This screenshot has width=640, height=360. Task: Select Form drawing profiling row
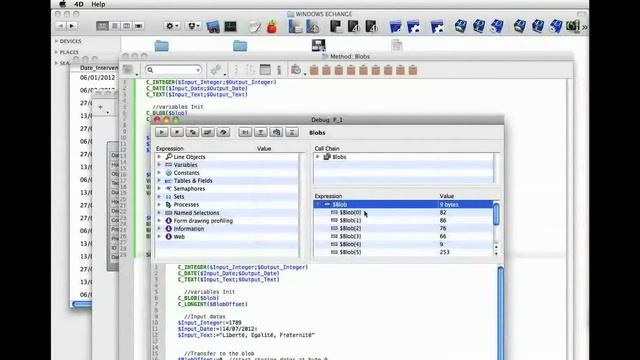coord(227,220)
